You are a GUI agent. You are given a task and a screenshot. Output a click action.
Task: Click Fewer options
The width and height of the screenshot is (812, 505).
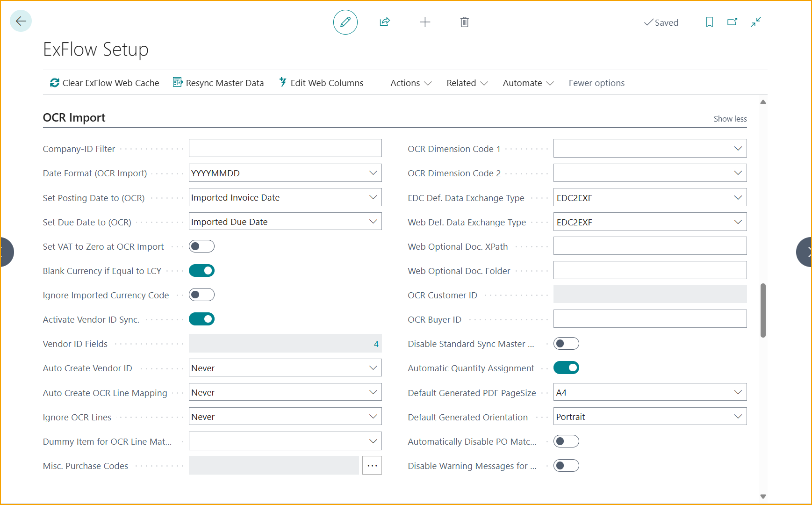(x=596, y=83)
